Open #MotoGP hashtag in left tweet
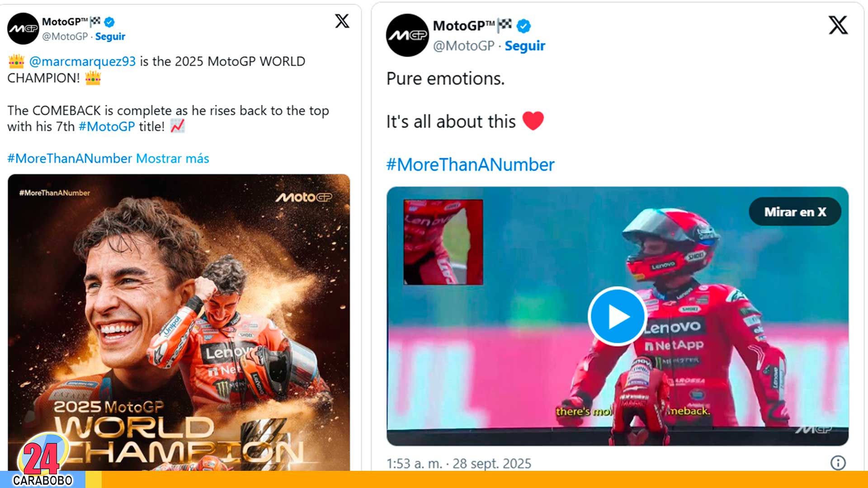This screenshot has width=868, height=488. 107,127
